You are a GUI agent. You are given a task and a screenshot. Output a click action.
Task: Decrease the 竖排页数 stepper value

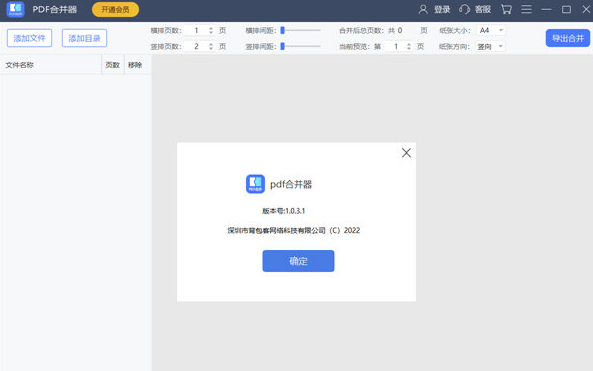pyautogui.click(x=211, y=48)
